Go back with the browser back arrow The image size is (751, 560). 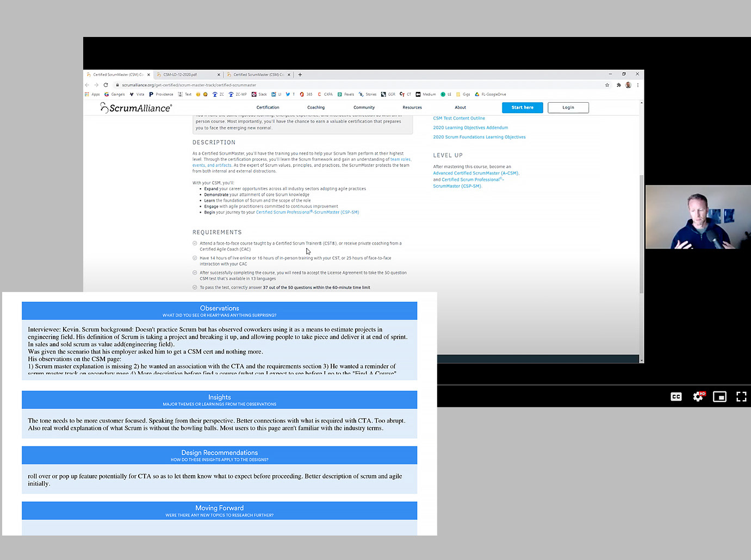(x=88, y=85)
